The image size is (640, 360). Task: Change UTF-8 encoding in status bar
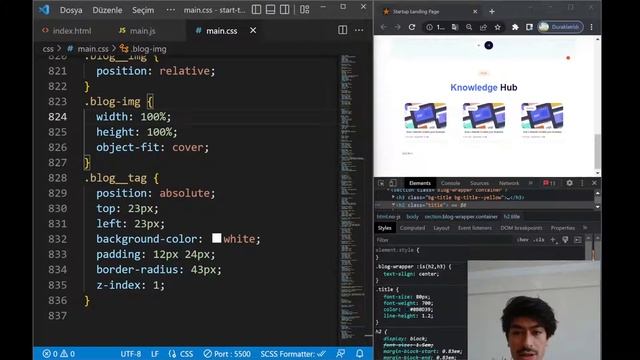[131, 353]
